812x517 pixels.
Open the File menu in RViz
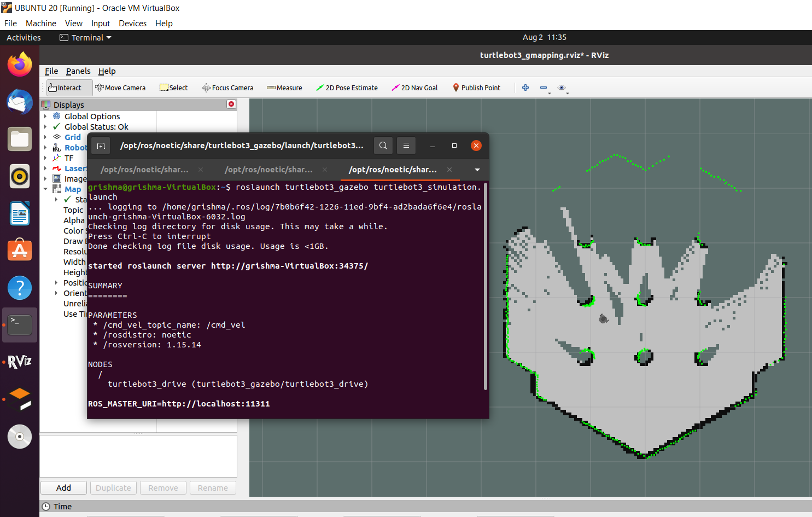point(51,71)
